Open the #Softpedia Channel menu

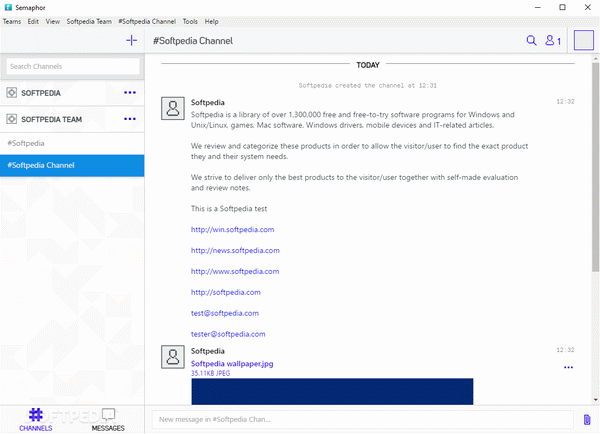[x=147, y=21]
